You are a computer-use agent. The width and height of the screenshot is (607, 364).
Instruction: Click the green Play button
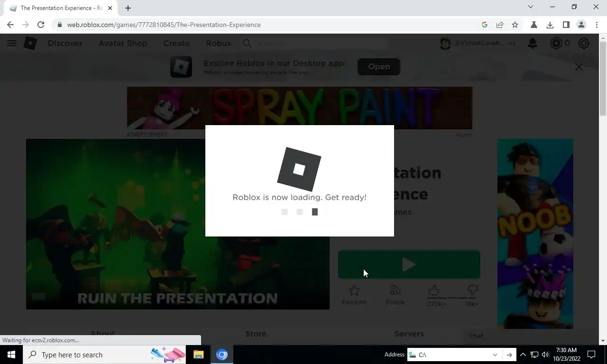tap(409, 264)
